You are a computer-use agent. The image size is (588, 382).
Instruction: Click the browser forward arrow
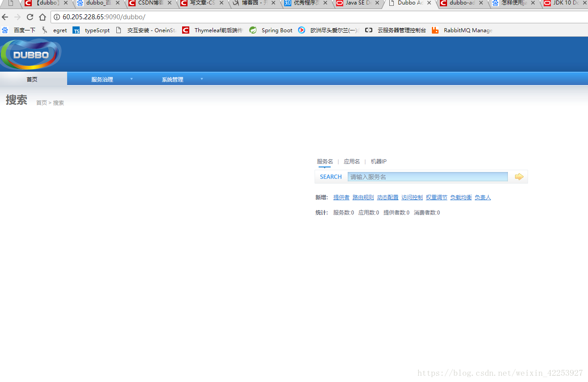tap(17, 17)
